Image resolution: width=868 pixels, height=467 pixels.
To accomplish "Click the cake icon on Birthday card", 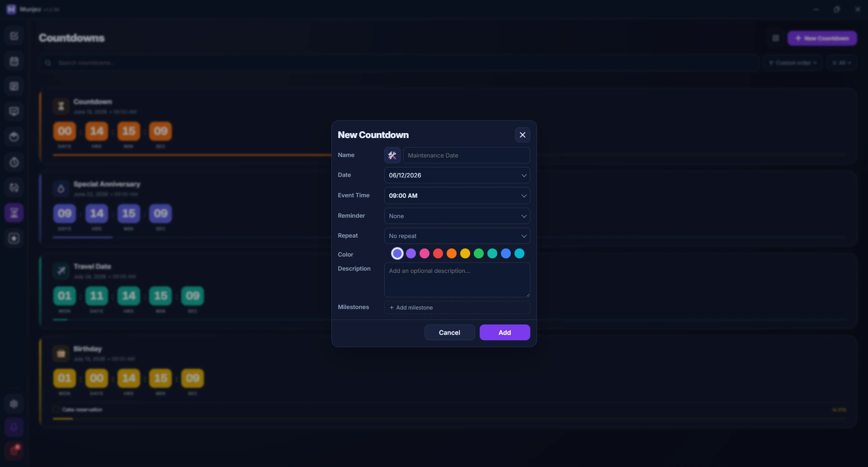I will click(x=61, y=353).
